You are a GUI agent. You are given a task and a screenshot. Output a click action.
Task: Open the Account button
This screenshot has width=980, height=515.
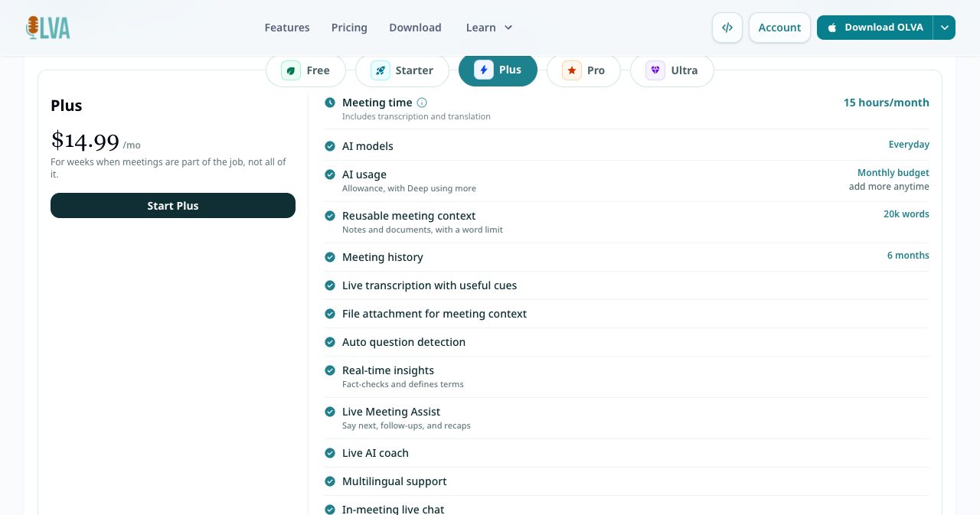pyautogui.click(x=779, y=28)
